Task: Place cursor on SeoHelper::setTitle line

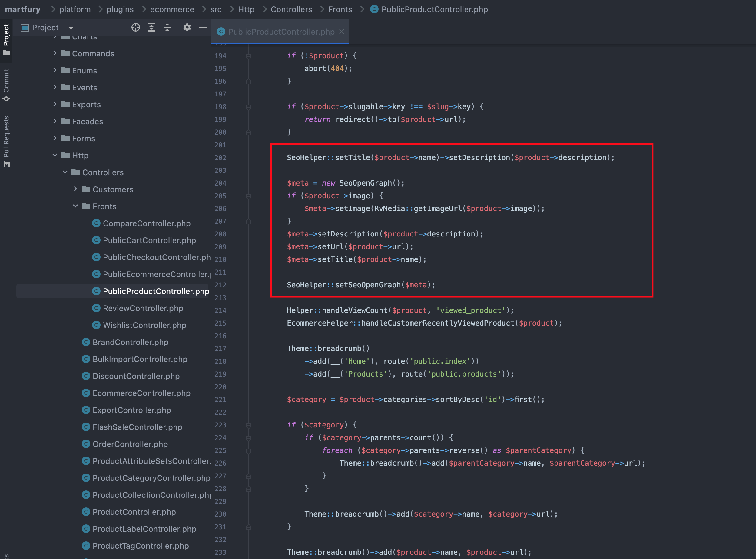Action: (451, 157)
